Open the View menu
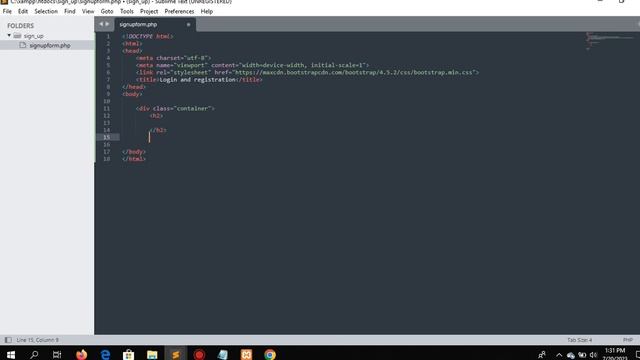Screen dimensions: 640x360 coord(88,11)
